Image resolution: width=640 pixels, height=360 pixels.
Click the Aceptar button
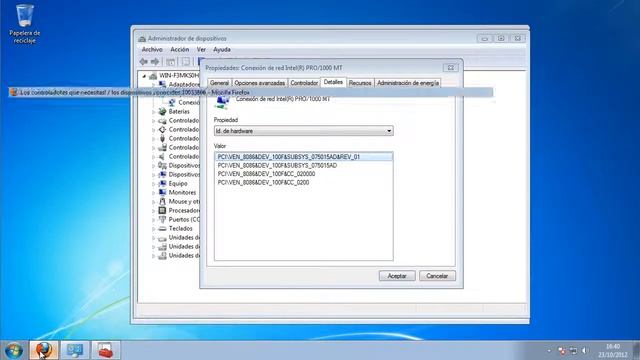coord(397,276)
